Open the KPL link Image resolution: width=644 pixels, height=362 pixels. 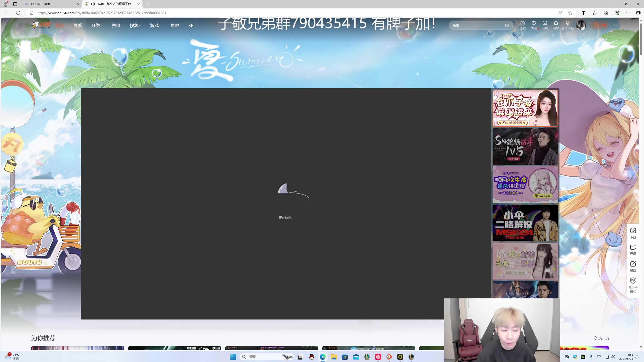(192, 25)
